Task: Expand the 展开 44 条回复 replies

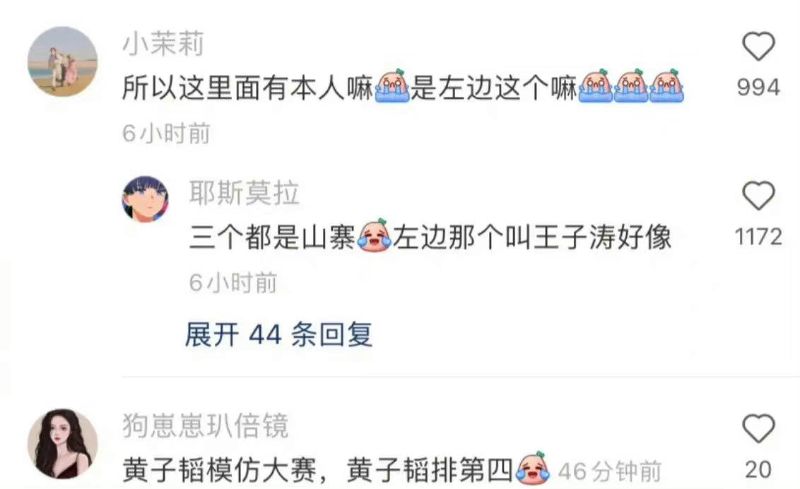Action: tap(279, 335)
